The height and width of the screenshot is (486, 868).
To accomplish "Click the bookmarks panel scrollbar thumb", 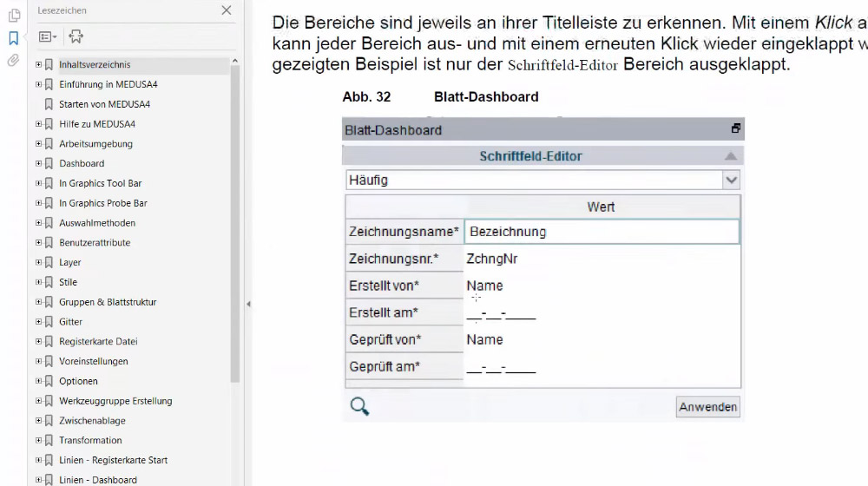I will [x=234, y=224].
